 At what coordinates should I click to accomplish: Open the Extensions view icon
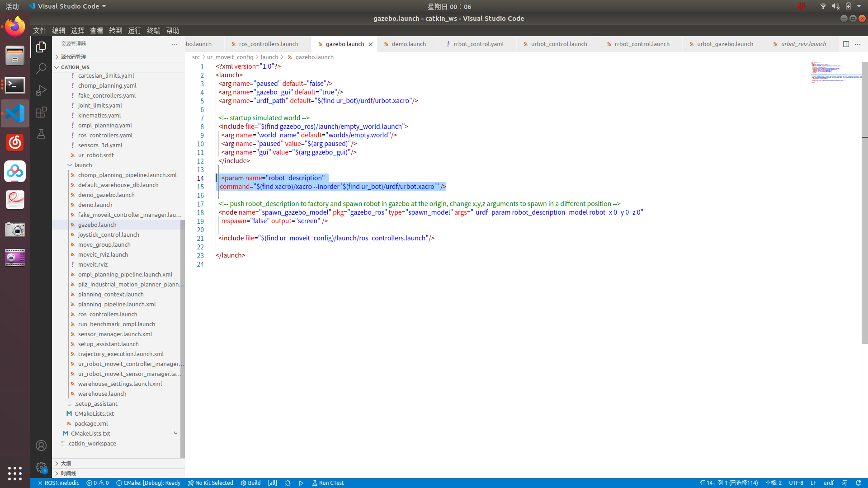(41, 112)
